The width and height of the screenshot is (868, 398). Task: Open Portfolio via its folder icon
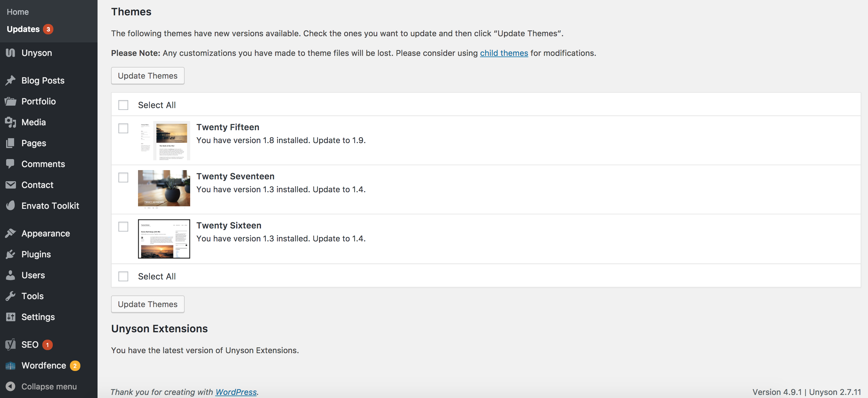click(10, 101)
